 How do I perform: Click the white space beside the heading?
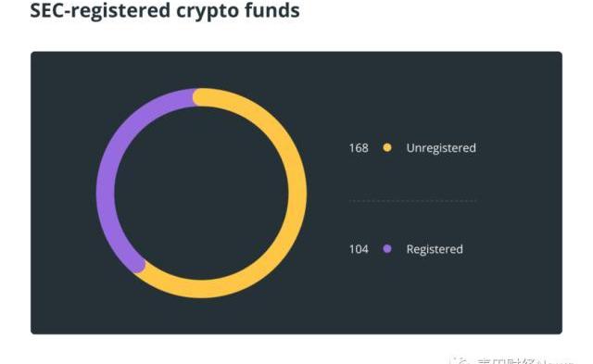435,10
